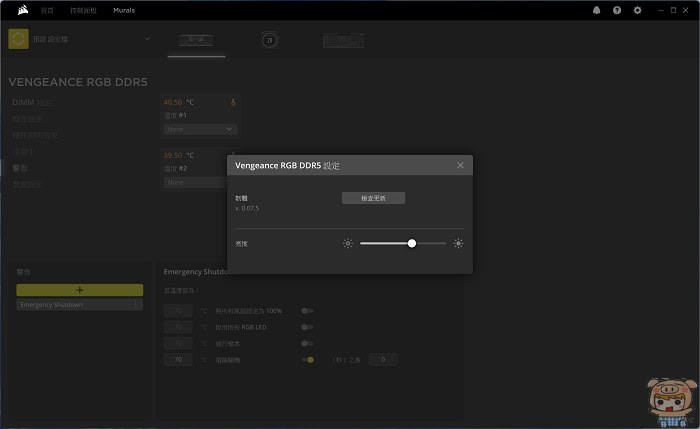Select 硬體照明效果 in the sidebar

(x=35, y=135)
